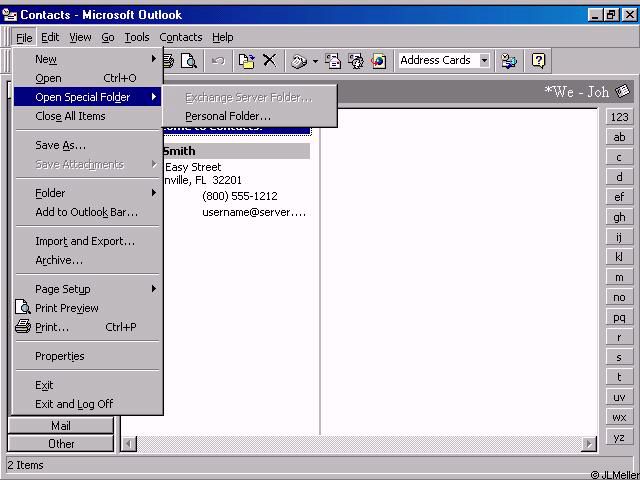This screenshot has height=480, width=640.
Task: Open the View menu
Action: [80, 37]
